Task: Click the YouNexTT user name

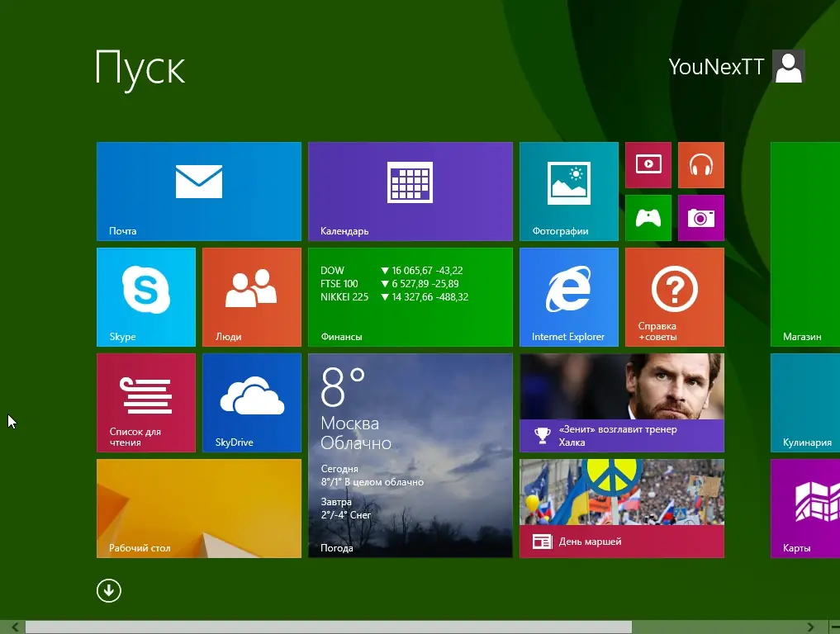Action: (716, 67)
